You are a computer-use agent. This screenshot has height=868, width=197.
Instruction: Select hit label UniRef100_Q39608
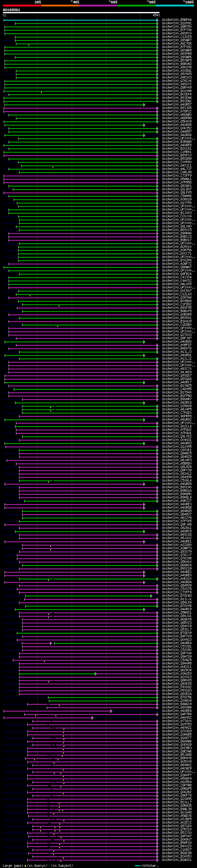(176, 406)
